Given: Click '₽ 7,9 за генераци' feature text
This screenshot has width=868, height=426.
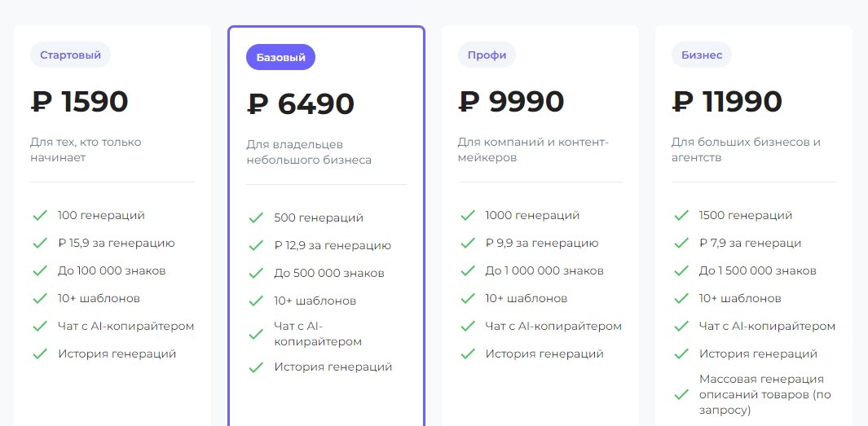Looking at the screenshot, I should click(x=750, y=244).
